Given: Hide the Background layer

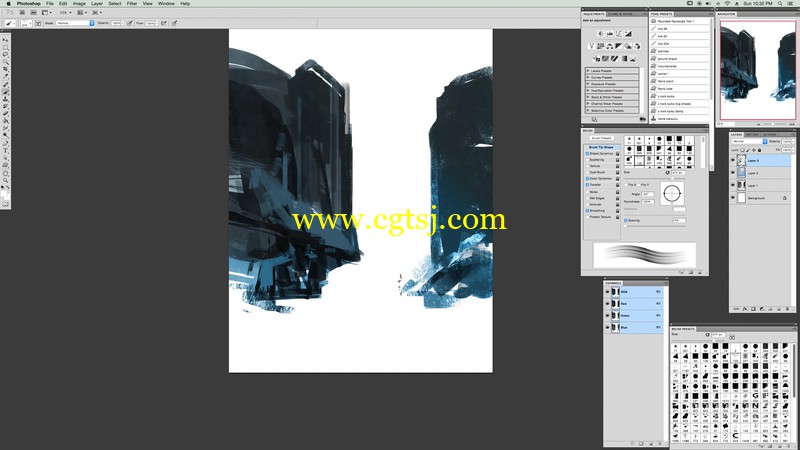Looking at the screenshot, I should (733, 198).
